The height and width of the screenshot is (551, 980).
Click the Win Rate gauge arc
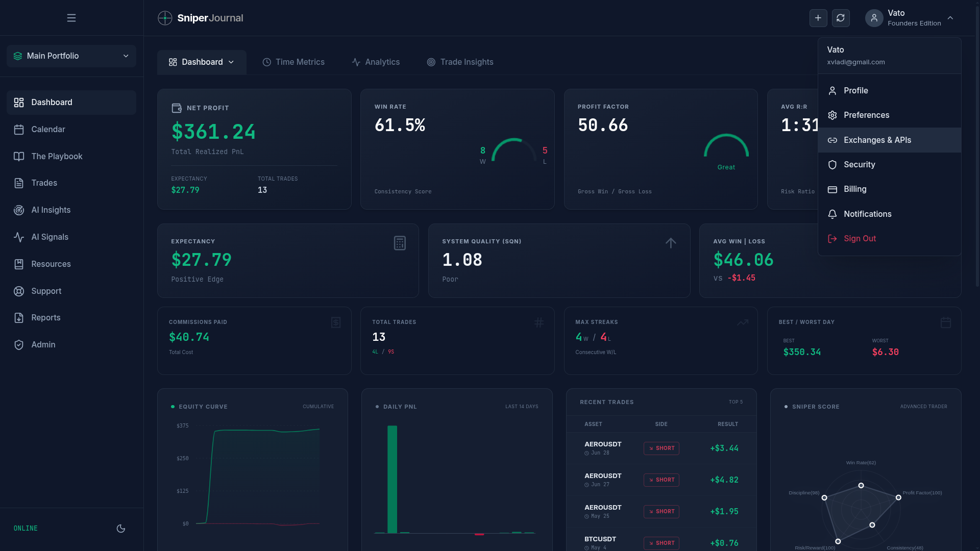tap(513, 149)
